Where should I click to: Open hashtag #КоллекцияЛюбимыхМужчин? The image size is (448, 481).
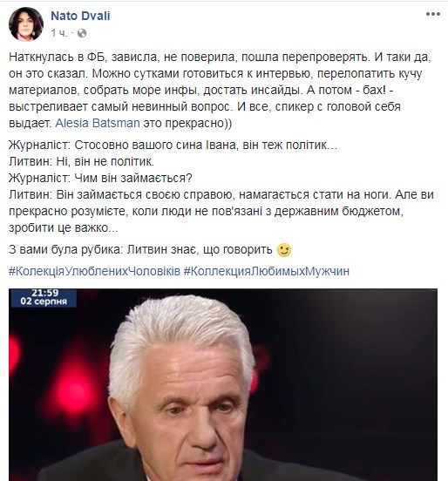point(267,271)
